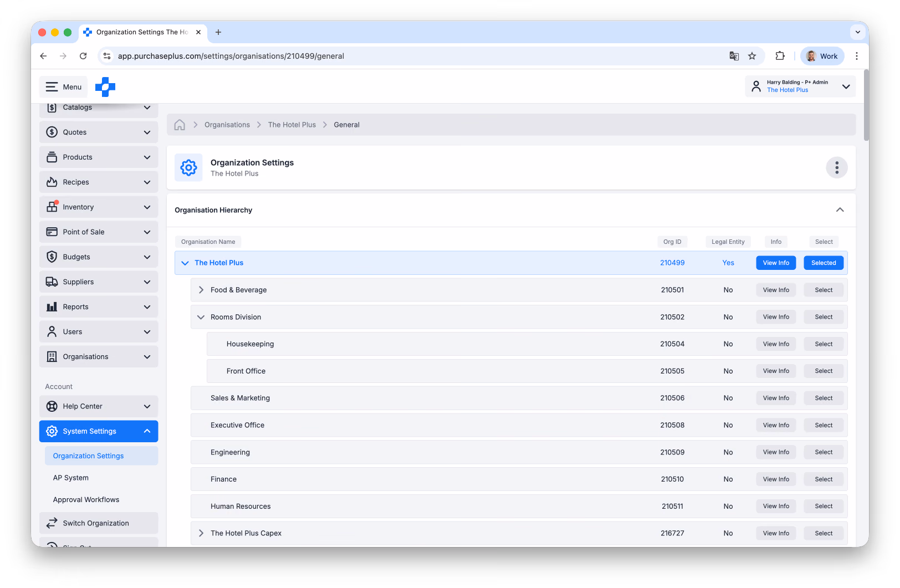Expand the Budgets sidebar menu

(99, 257)
